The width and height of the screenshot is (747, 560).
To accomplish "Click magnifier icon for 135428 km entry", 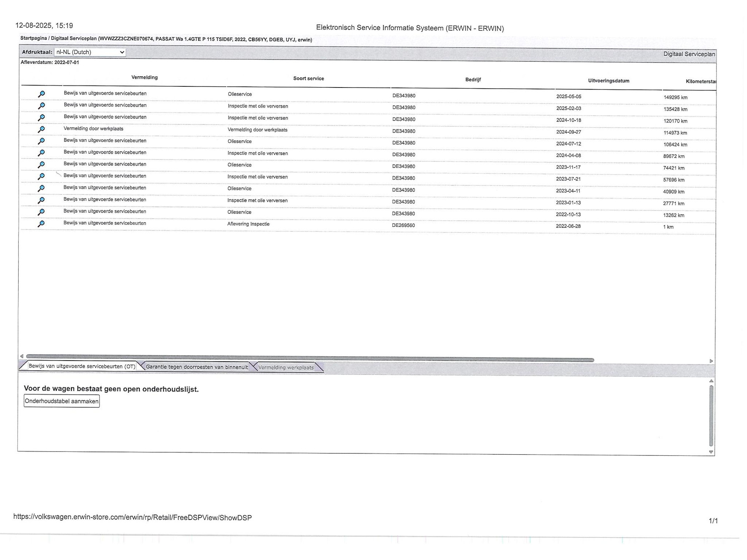I will [41, 106].
